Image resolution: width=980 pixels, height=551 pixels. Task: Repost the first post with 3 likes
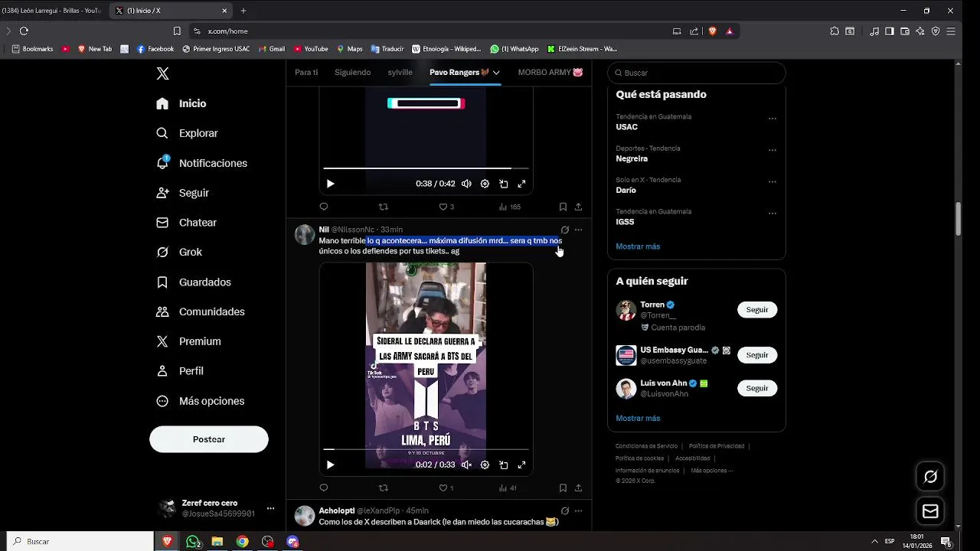click(x=384, y=207)
